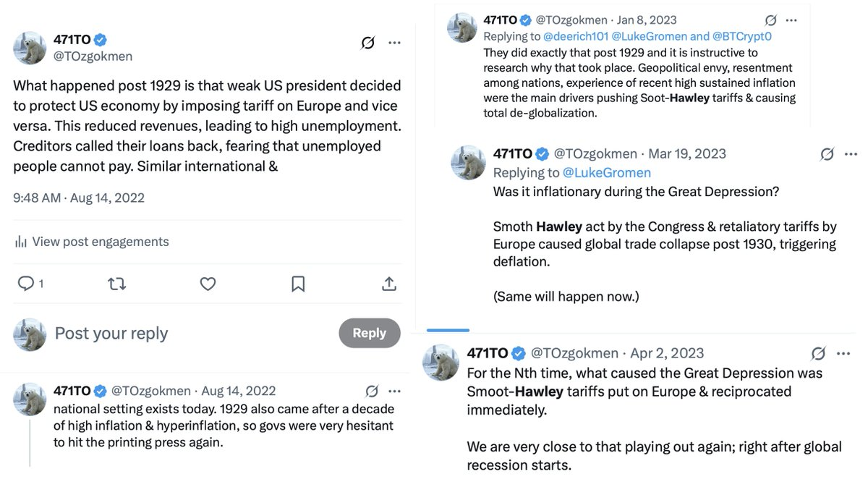Click the retweet icon under main tweet
868x487 pixels.
[x=116, y=284]
